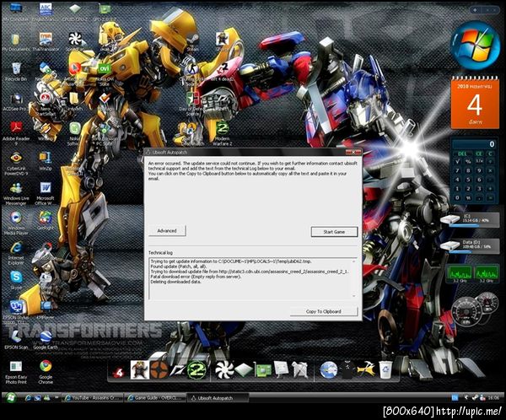Viewport: 506px width, 420px height.
Task: Click the taskbar clock
Action: tap(493, 398)
